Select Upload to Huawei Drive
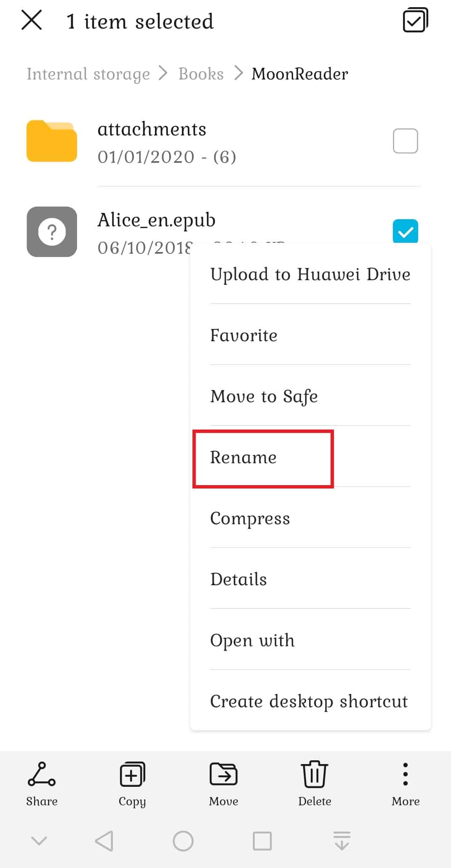Viewport: 451px width, 868px height. (310, 274)
